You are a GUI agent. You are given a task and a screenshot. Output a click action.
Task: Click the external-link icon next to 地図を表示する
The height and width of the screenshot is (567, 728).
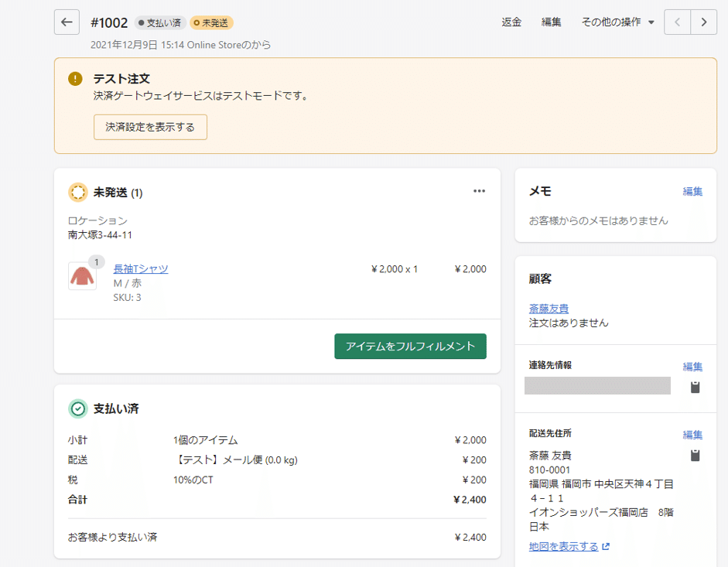click(606, 545)
